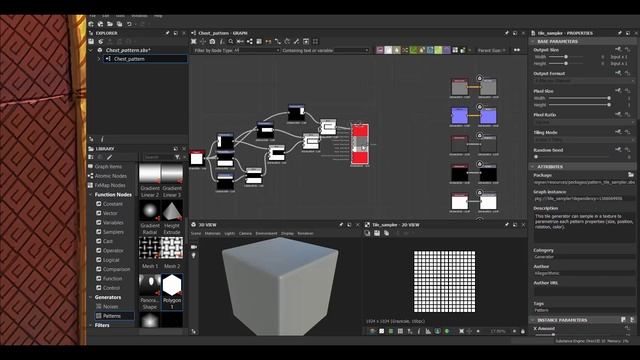
Task: Click the save image icon in 2D View
Action: (377, 233)
